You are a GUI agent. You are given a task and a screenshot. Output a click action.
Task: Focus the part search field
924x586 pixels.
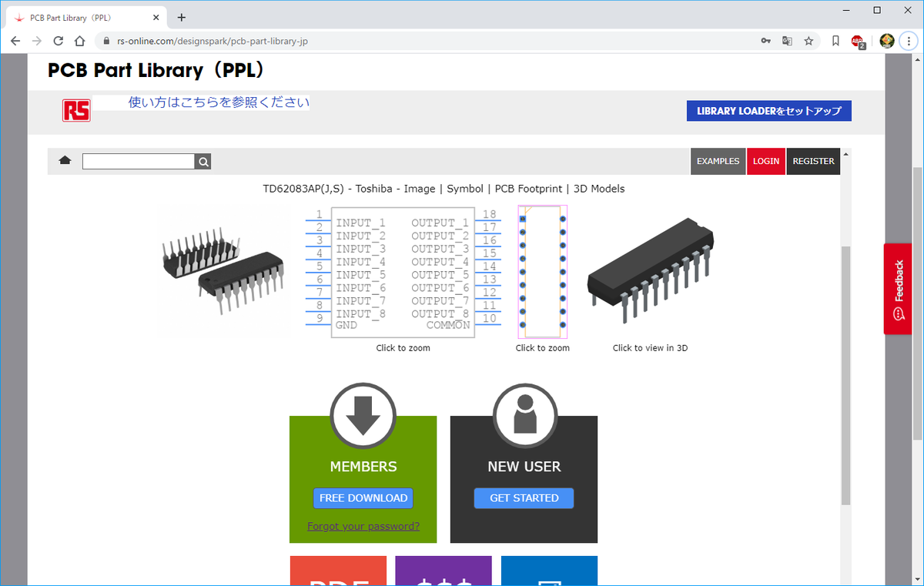pos(139,162)
